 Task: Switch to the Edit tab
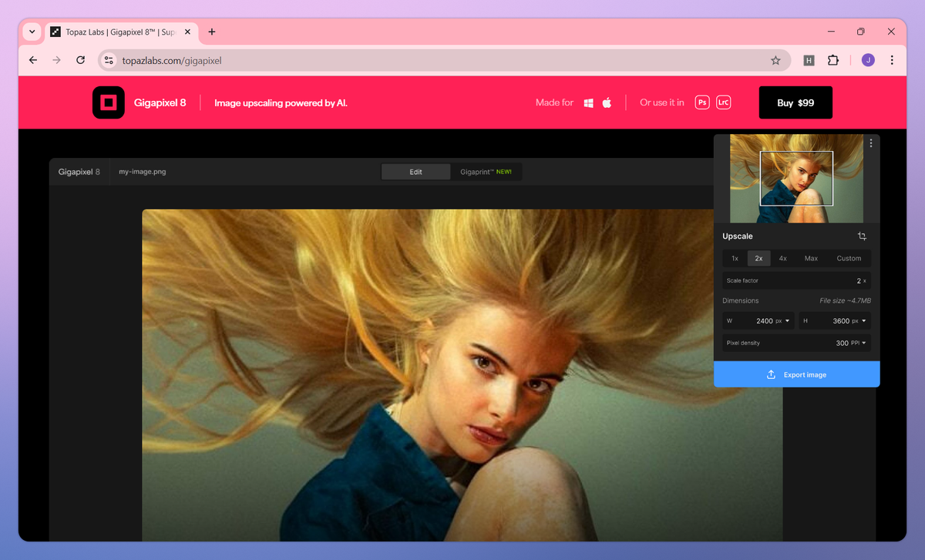click(416, 172)
